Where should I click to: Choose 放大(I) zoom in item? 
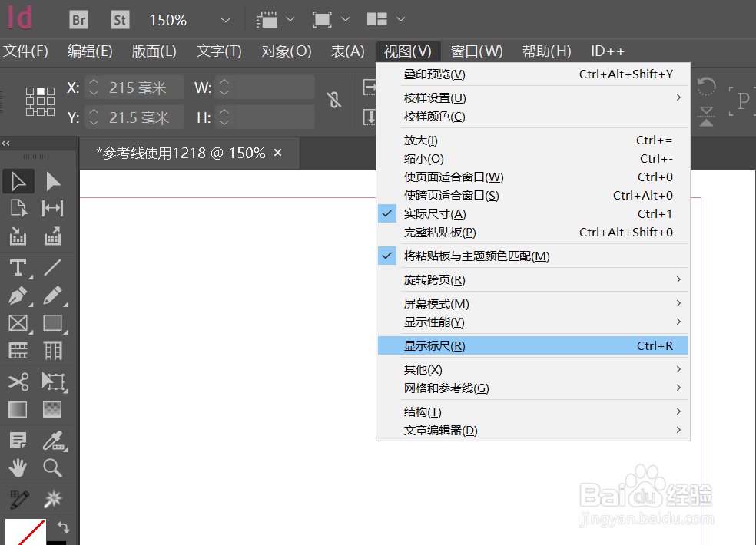click(532, 140)
